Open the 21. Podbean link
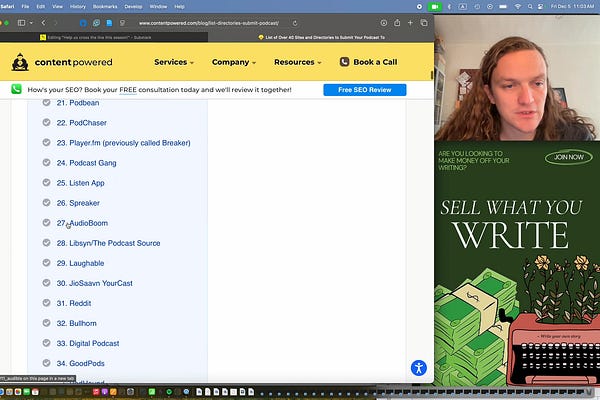The height and width of the screenshot is (400, 600). pyautogui.click(x=78, y=103)
